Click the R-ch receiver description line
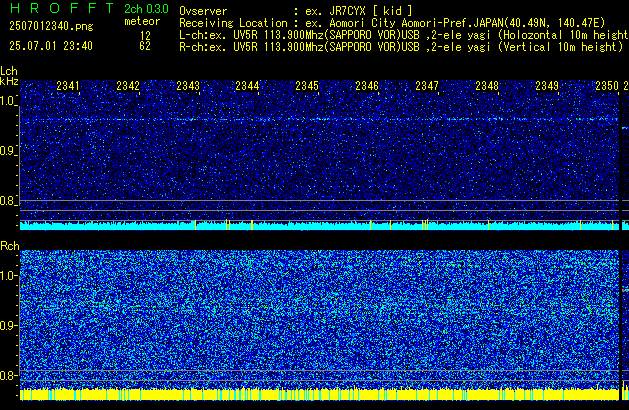The image size is (629, 410). (x=401, y=47)
